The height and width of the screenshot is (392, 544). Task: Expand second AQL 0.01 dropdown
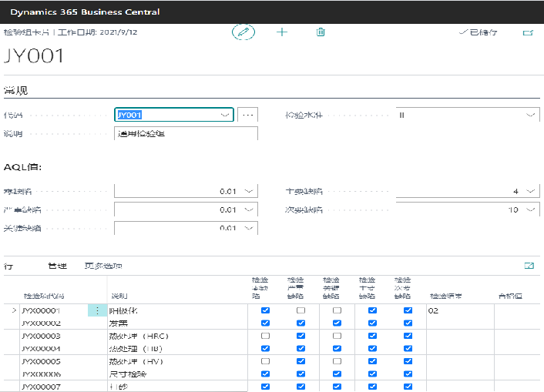pos(249,209)
